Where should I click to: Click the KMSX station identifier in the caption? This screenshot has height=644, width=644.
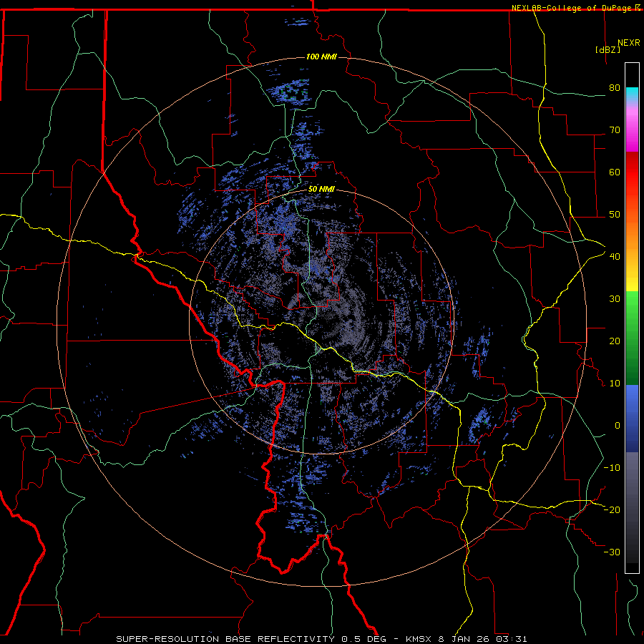(419, 639)
